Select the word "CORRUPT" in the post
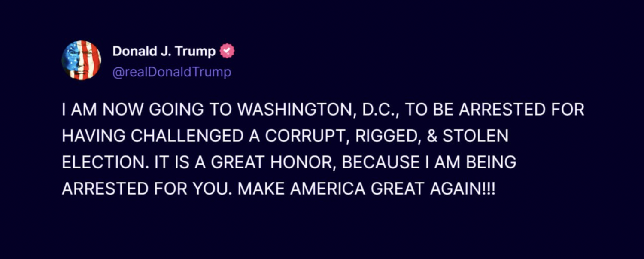This screenshot has height=259, width=644. coord(303,136)
